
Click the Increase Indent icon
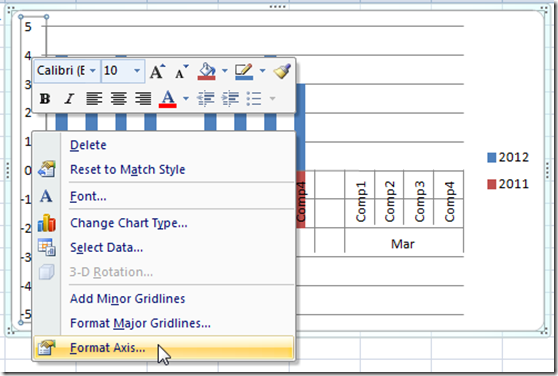[231, 99]
